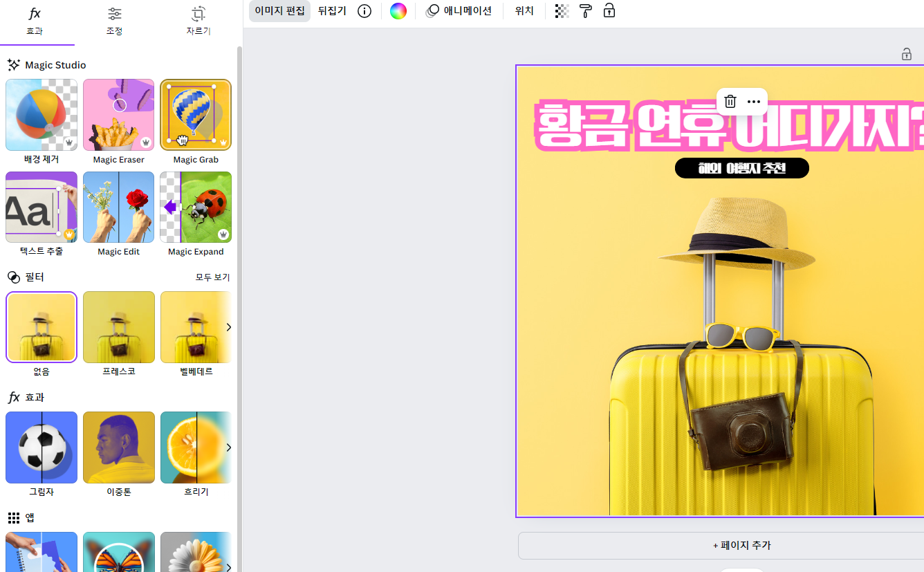Select the Magic Grab thumbnail

click(196, 115)
